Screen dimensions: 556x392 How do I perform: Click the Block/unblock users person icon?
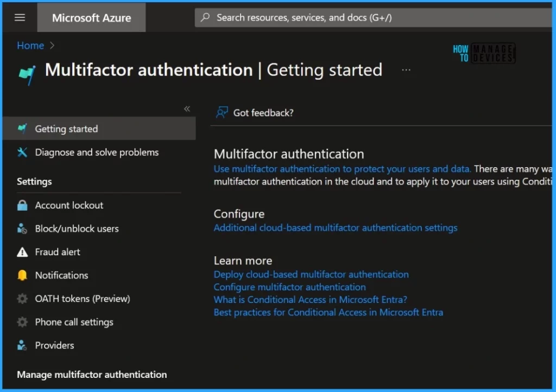coord(22,229)
